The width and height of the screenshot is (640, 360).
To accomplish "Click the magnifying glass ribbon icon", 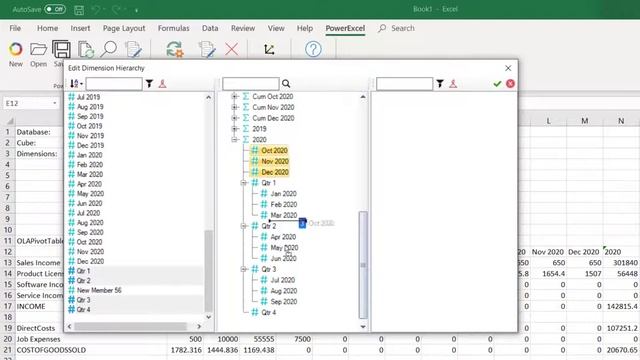I will tap(109, 49).
